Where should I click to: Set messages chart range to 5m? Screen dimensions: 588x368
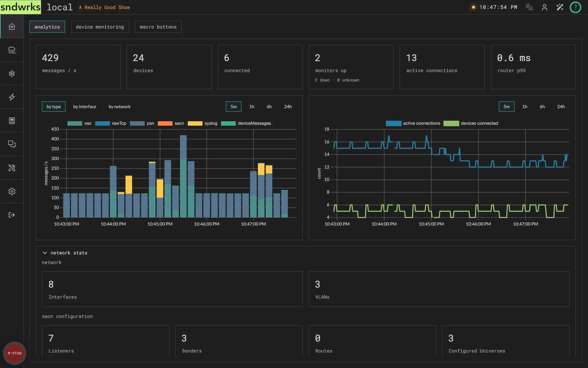pyautogui.click(x=234, y=107)
